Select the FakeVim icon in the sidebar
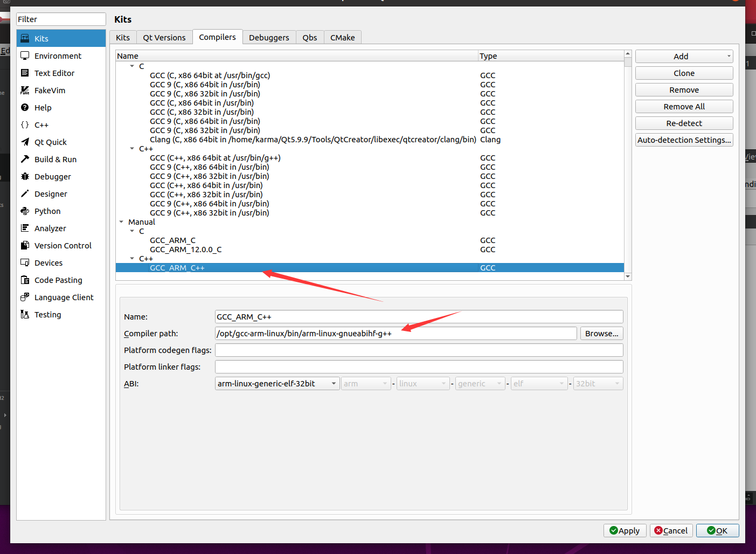756x554 pixels. point(24,90)
